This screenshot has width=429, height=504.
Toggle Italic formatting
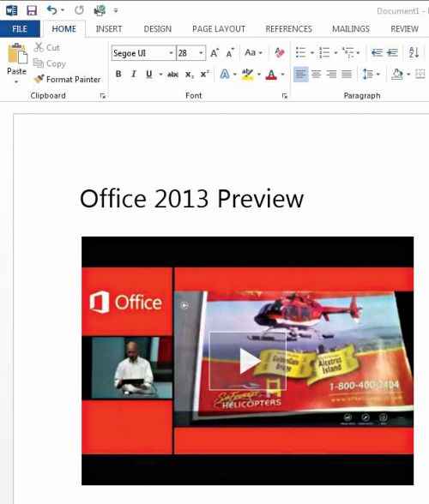click(x=134, y=75)
